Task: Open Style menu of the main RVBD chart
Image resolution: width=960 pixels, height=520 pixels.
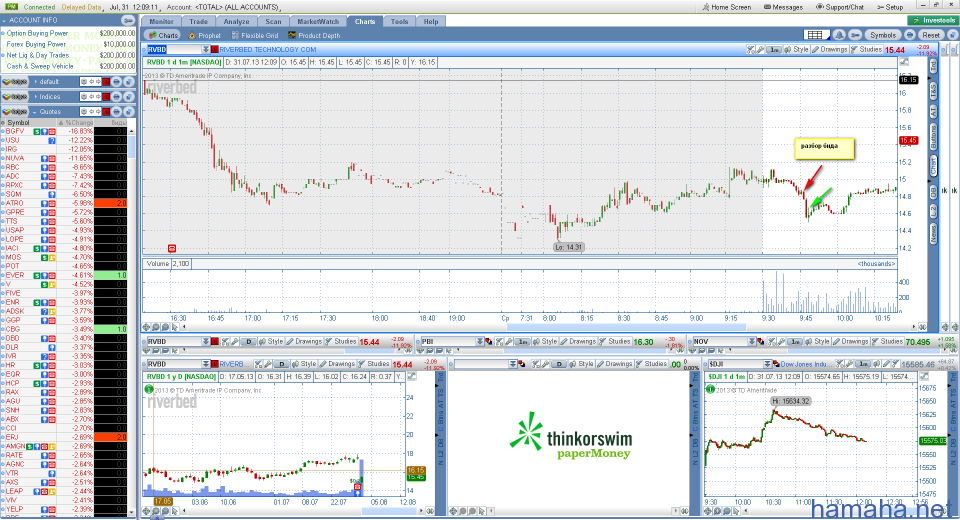Action: point(797,50)
